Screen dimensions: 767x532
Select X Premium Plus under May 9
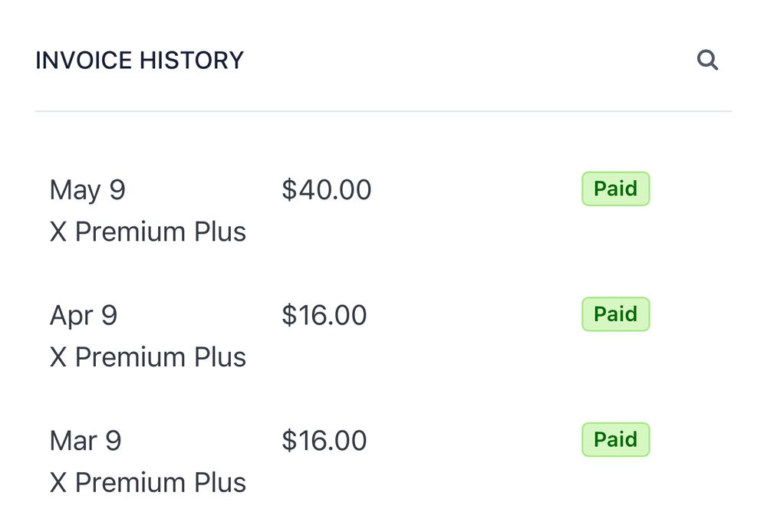(148, 232)
